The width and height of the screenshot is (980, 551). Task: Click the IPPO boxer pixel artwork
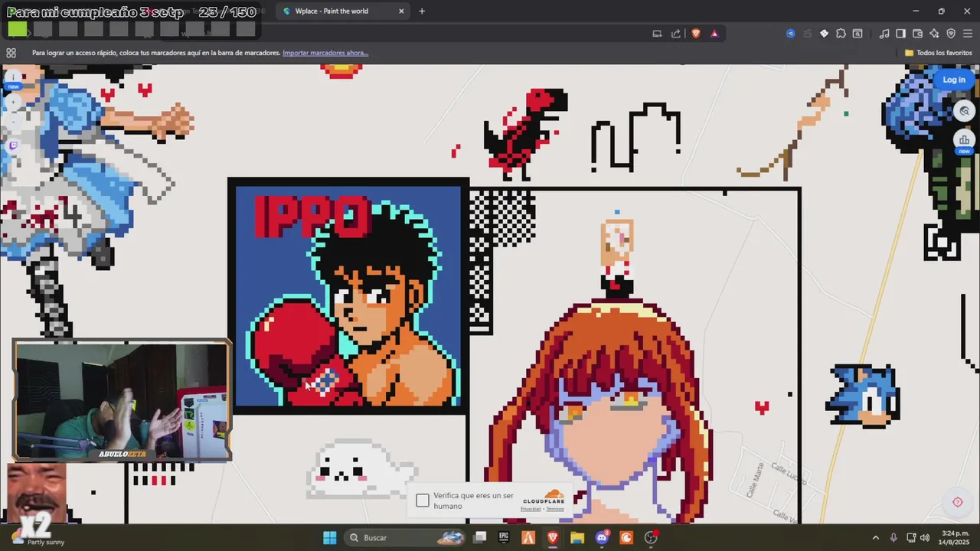coord(348,296)
